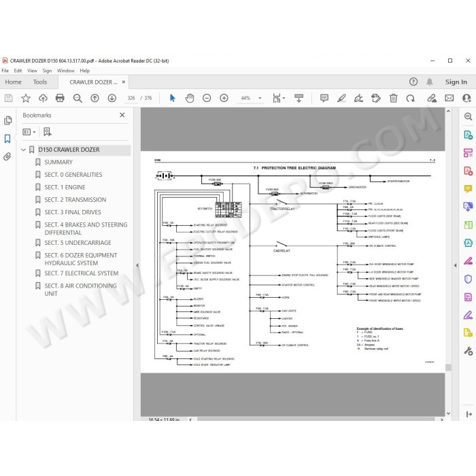Viewport: 476px width, 476px height.
Task: Open the sign document pen tool
Action: click(358, 98)
